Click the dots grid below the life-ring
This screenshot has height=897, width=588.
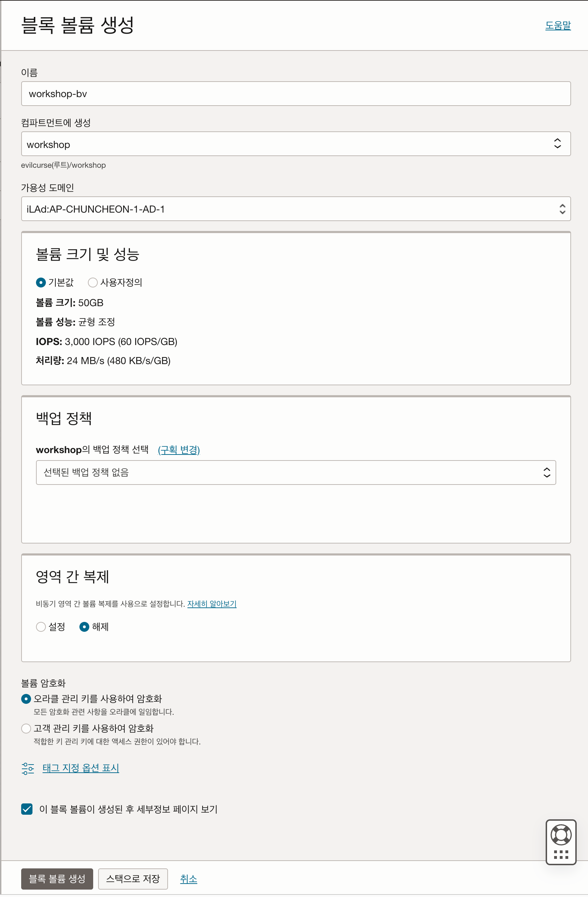click(x=560, y=854)
